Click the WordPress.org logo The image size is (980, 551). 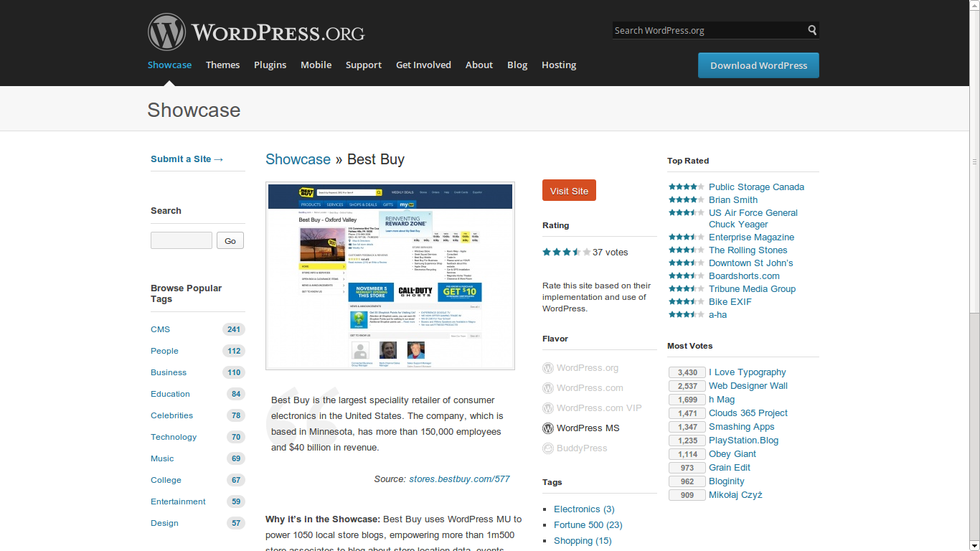[x=256, y=32]
